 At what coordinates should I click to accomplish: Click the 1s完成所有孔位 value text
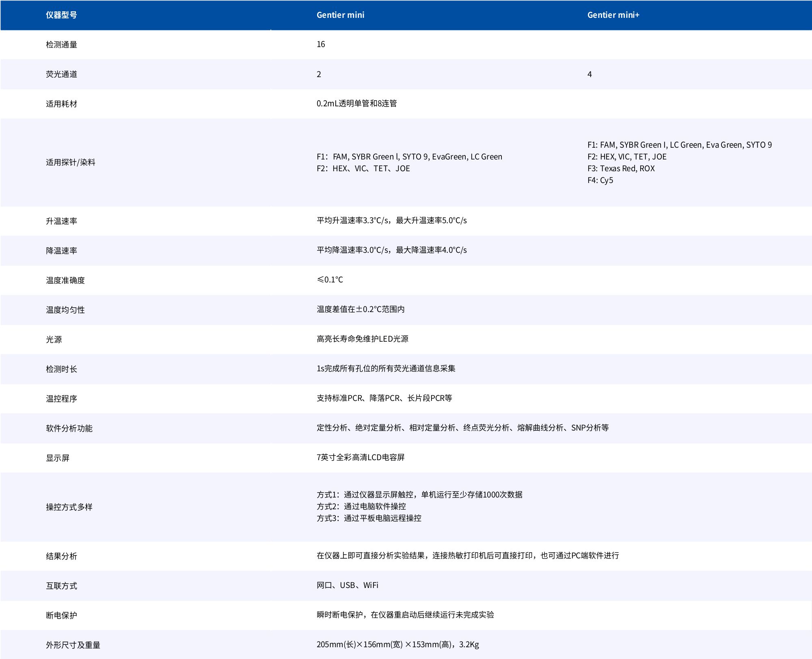386,368
